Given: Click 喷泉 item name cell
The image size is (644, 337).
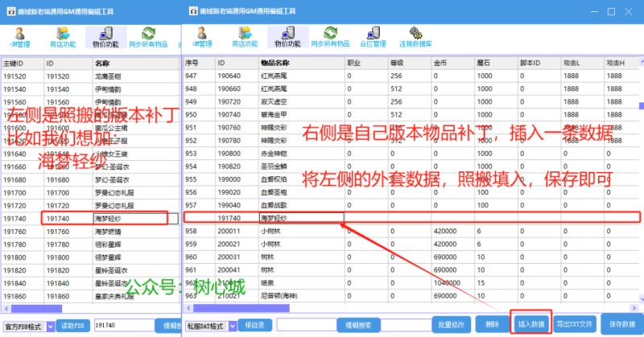Looking at the screenshot, I should [302, 283].
